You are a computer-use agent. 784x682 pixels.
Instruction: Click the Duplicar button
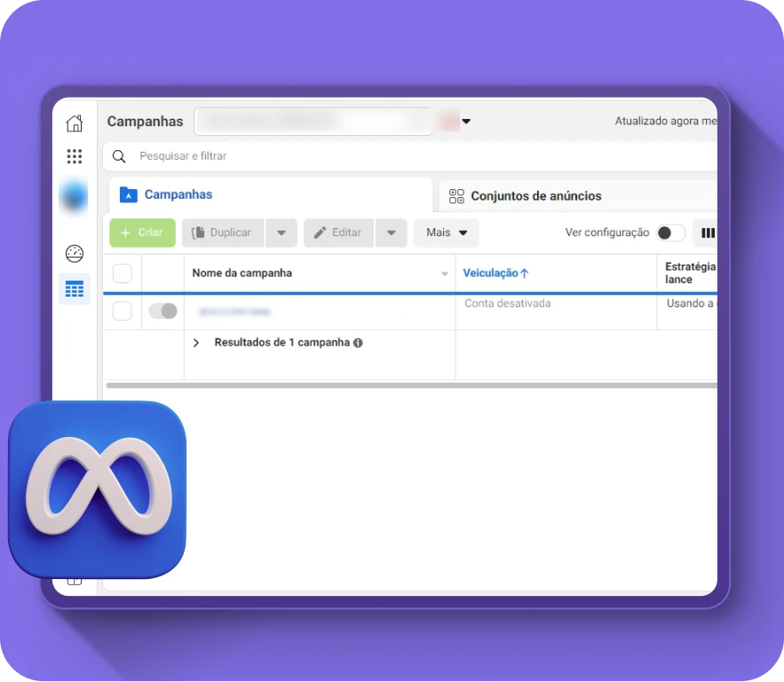coord(223,233)
